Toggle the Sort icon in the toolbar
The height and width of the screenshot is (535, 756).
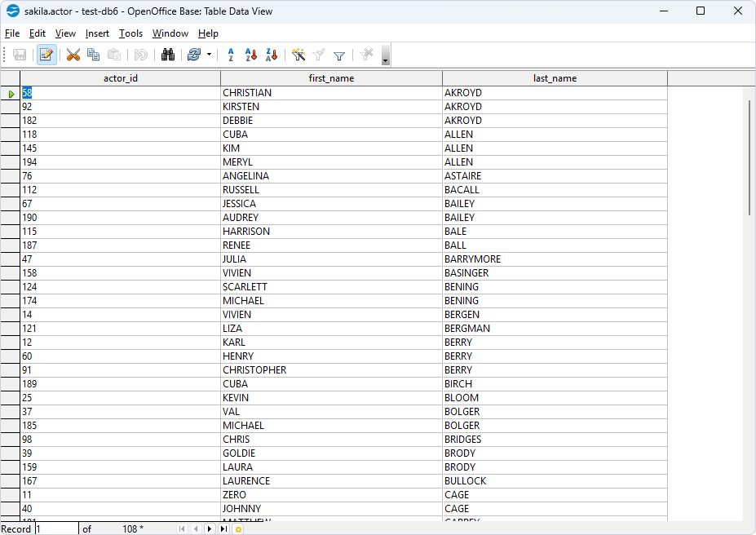(x=231, y=54)
